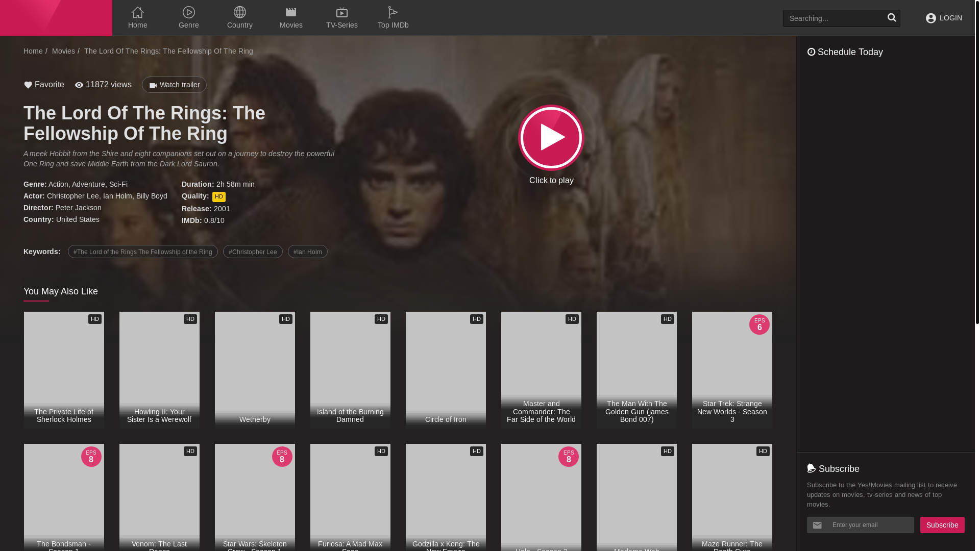The width and height of the screenshot is (980, 551).
Task: Open the Country globe icon
Action: (x=240, y=12)
